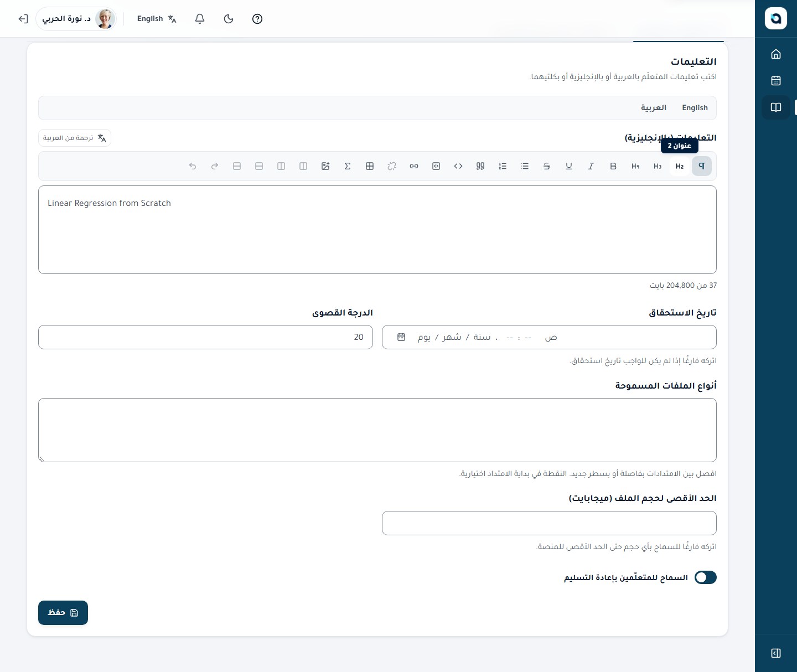
Task: Toggle italic formatting in the editor
Action: point(591,166)
